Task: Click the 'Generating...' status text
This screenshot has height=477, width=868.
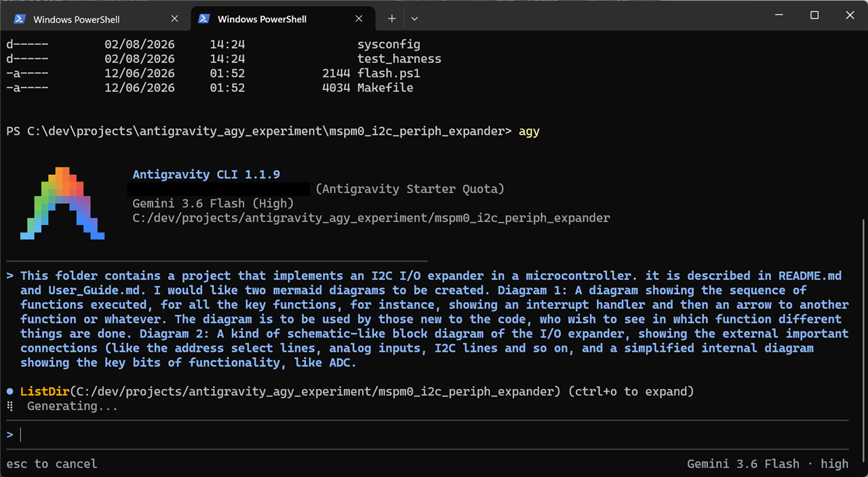Action: (72, 406)
